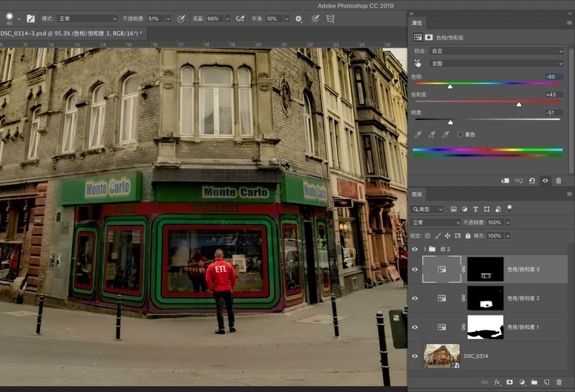
Task: Expand the 组 2 group arrow
Action: point(425,249)
